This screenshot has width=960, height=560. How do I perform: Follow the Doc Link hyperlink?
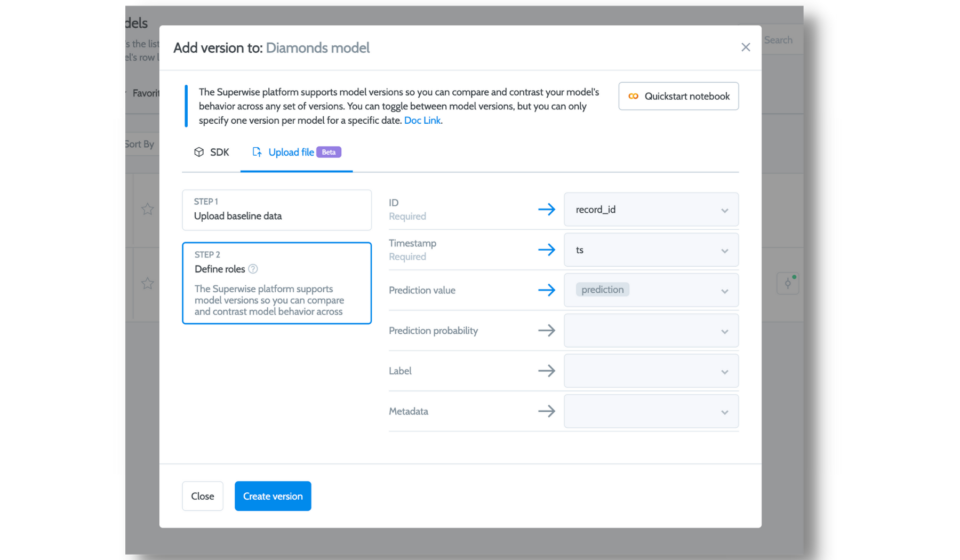(x=422, y=121)
